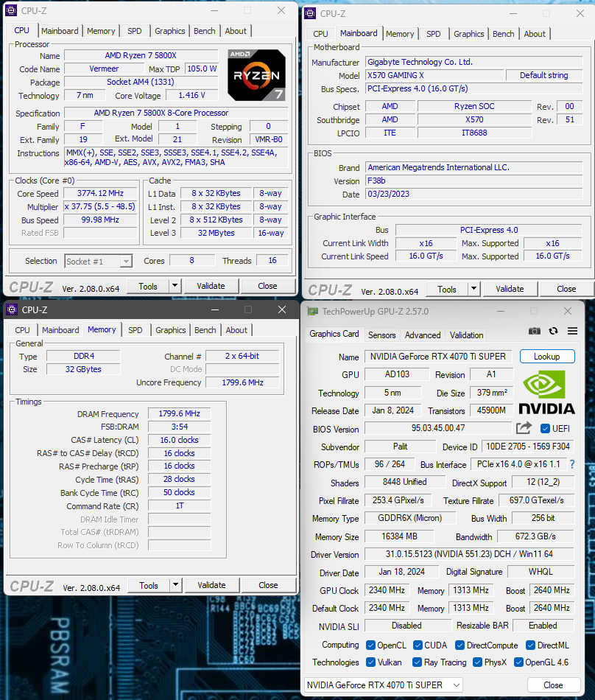Click Southbridge value X570
595x700 pixels.
(x=474, y=119)
